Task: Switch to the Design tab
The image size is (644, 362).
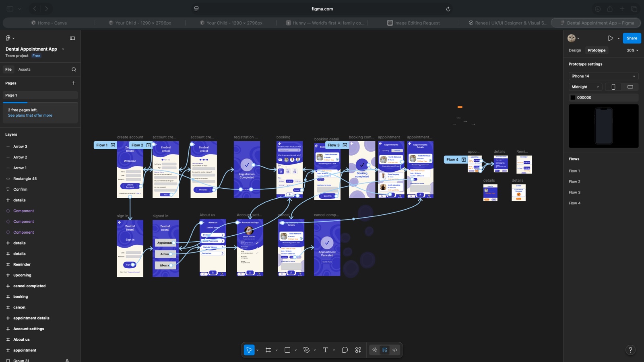Action: point(575,50)
